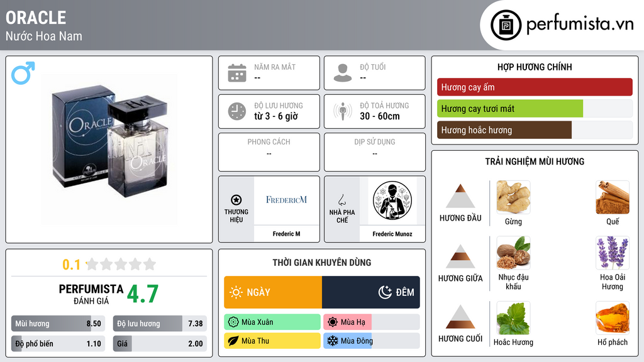Click the Hương cuối pyramid icon
This screenshot has height=362, width=644.
(x=460, y=317)
